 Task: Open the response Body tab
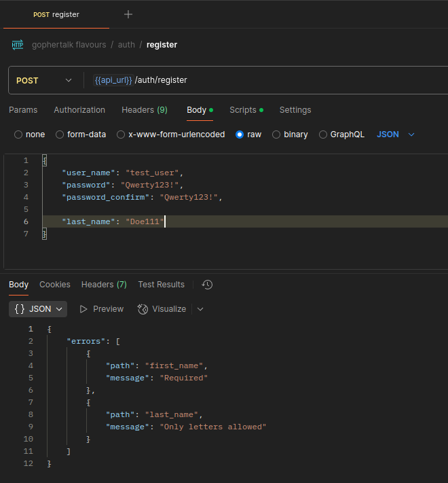18,285
